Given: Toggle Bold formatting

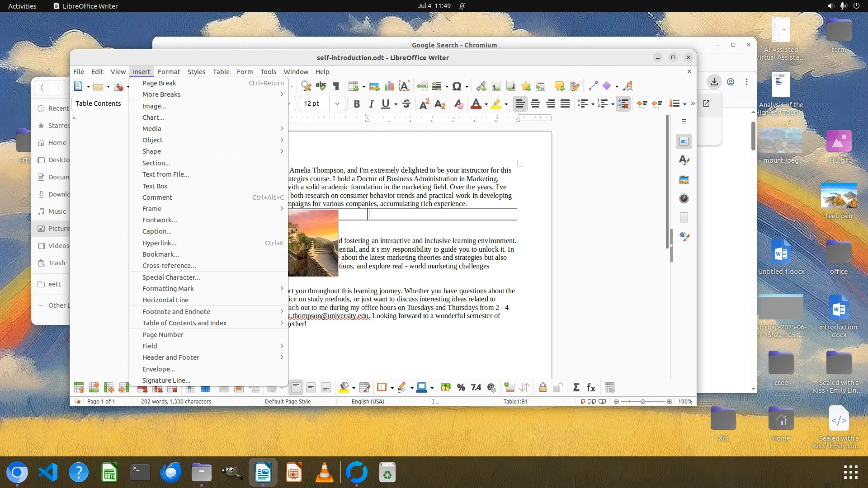Looking at the screenshot, I should pos(357,104).
